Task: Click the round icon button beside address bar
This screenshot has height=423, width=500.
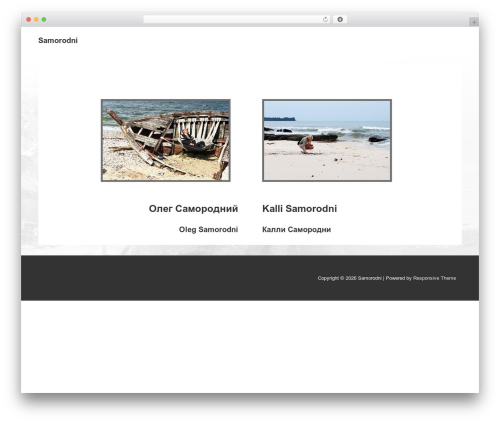Action: point(340,19)
